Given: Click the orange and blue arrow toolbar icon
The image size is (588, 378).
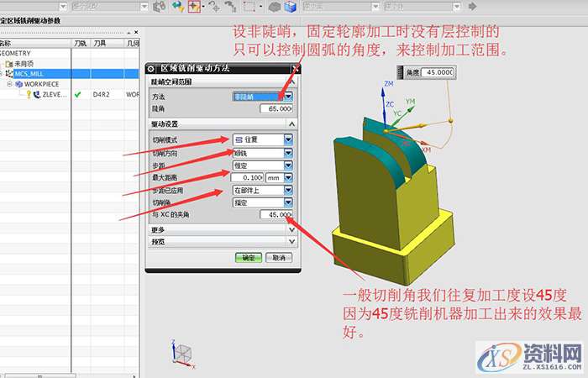Looking at the screenshot, I should click(178, 7).
